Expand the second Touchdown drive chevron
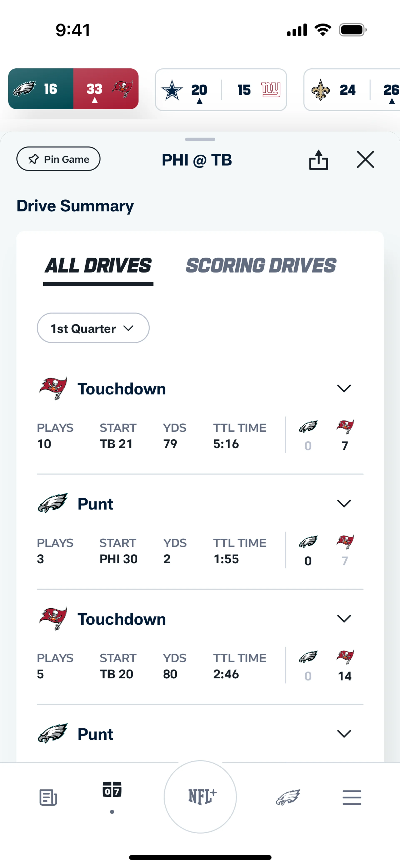 point(344,619)
